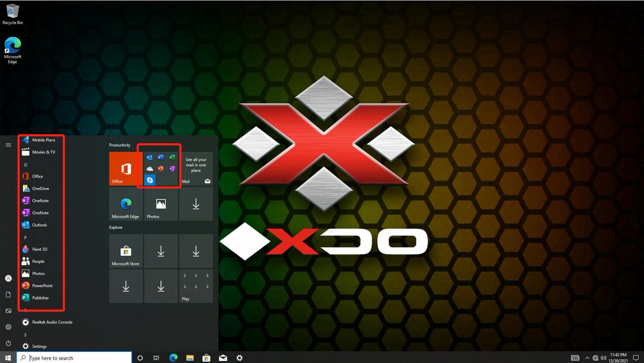The width and height of the screenshot is (644, 363).
Task: Open the Microsoft Store tile
Action: tap(126, 251)
